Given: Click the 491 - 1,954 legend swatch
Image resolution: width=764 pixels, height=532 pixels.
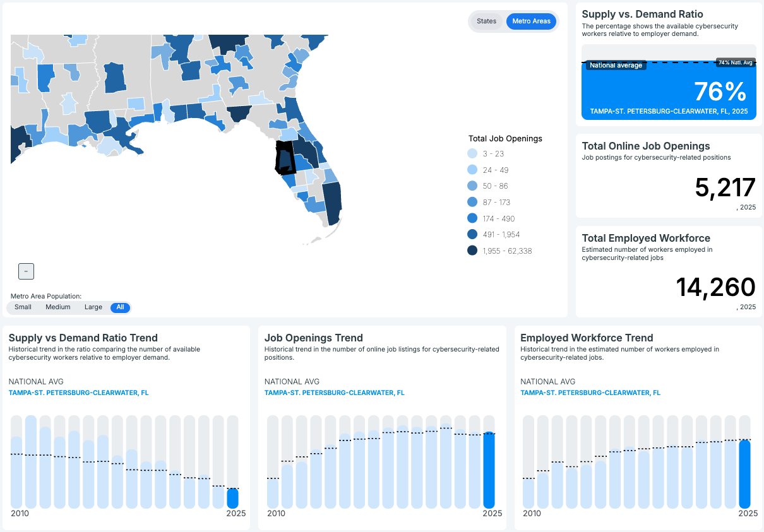Looking at the screenshot, I should click(472, 235).
